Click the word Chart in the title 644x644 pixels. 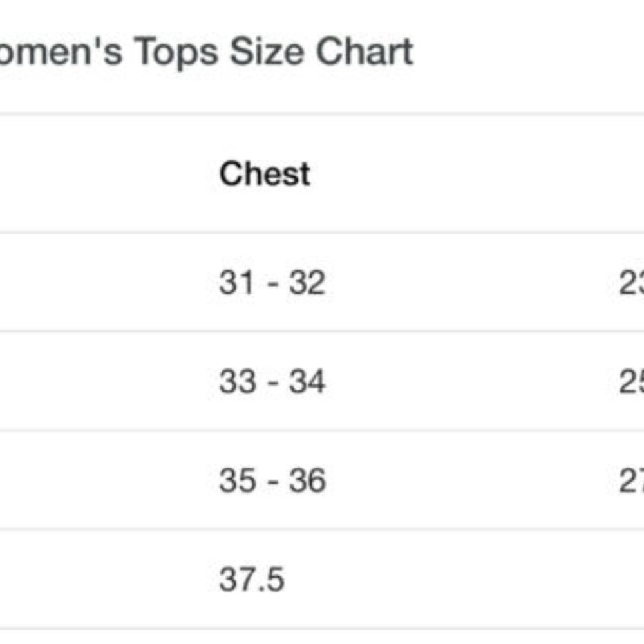pyautogui.click(x=366, y=52)
